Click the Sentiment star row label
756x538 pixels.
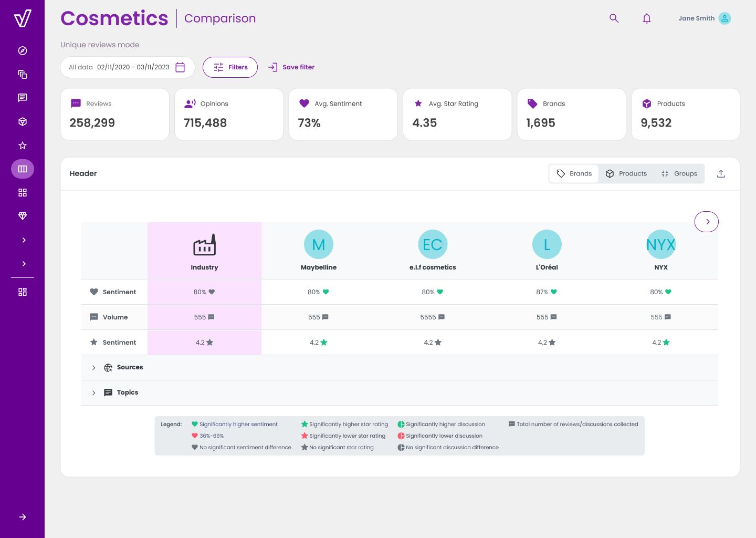(x=113, y=343)
